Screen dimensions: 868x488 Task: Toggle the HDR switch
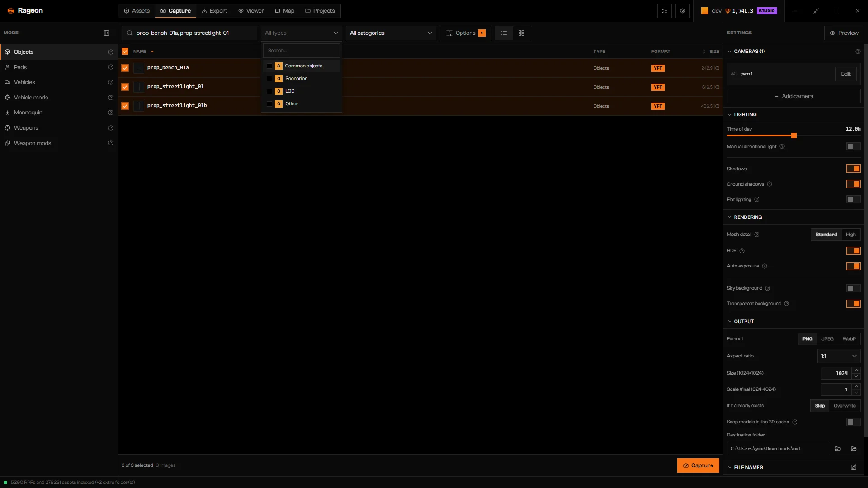[854, 251]
